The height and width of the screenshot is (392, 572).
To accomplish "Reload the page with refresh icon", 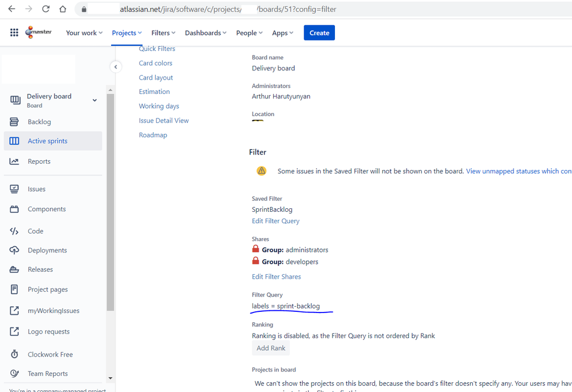I will pyautogui.click(x=46, y=9).
